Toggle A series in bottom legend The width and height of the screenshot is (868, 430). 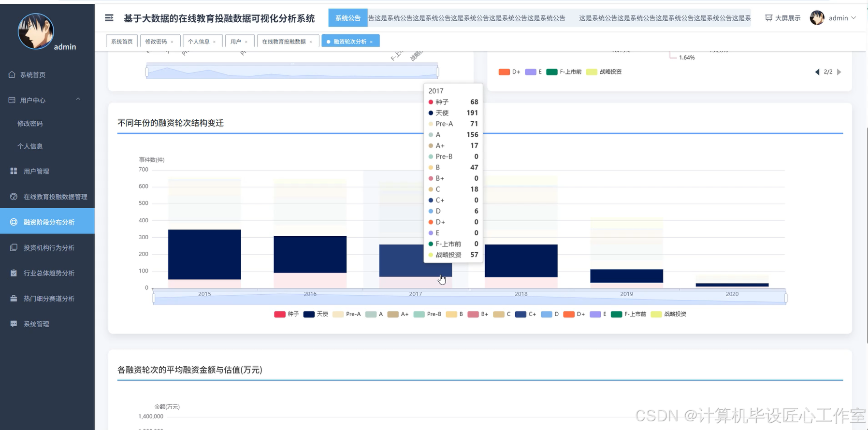tap(374, 314)
